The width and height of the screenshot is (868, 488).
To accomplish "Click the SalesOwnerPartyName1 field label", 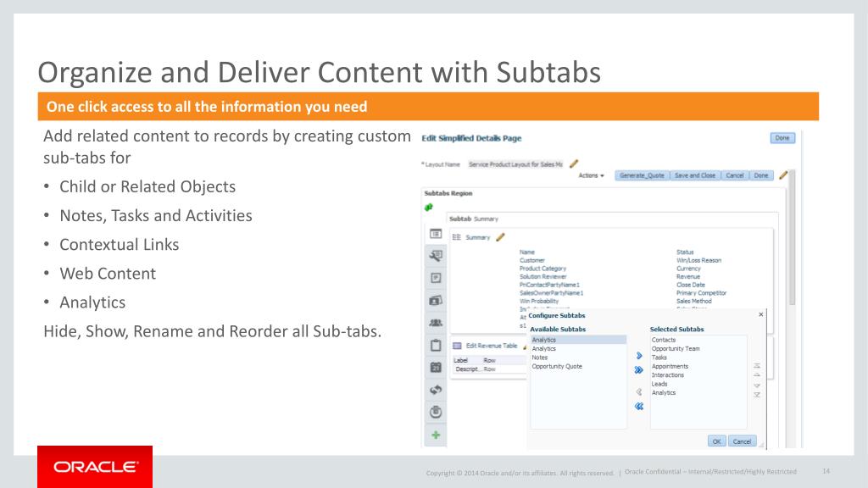I will point(551,292).
